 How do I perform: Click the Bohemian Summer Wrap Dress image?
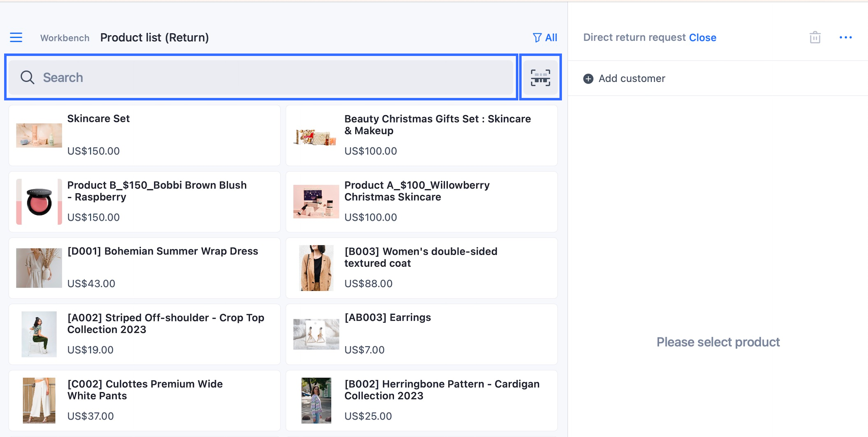click(39, 268)
